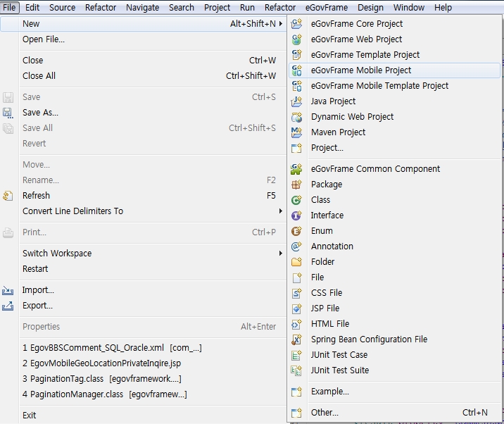Choose the Class icon in submenu
Screen dimensions: 504x424
[x=296, y=200]
